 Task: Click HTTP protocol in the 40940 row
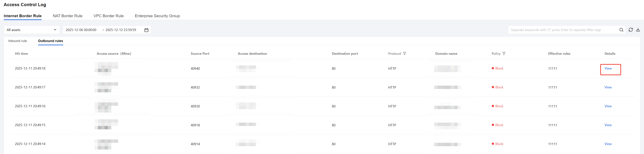tap(392, 69)
